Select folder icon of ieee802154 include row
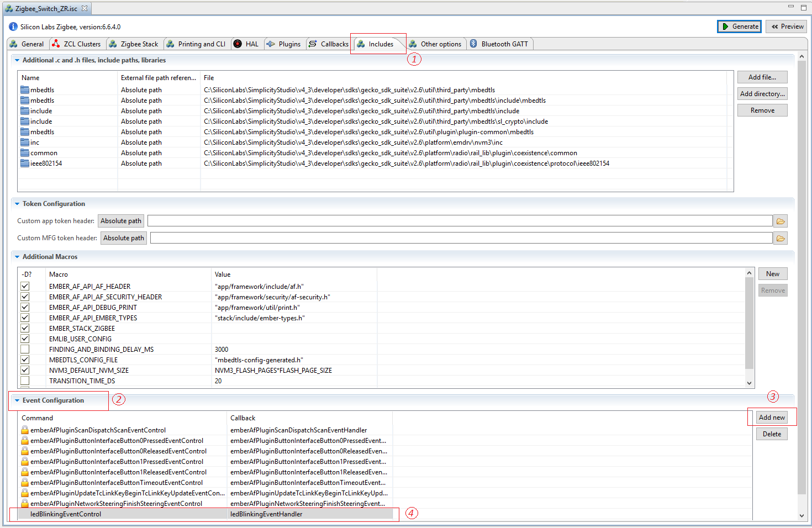Screen dimensions: 812x528 coord(25,163)
